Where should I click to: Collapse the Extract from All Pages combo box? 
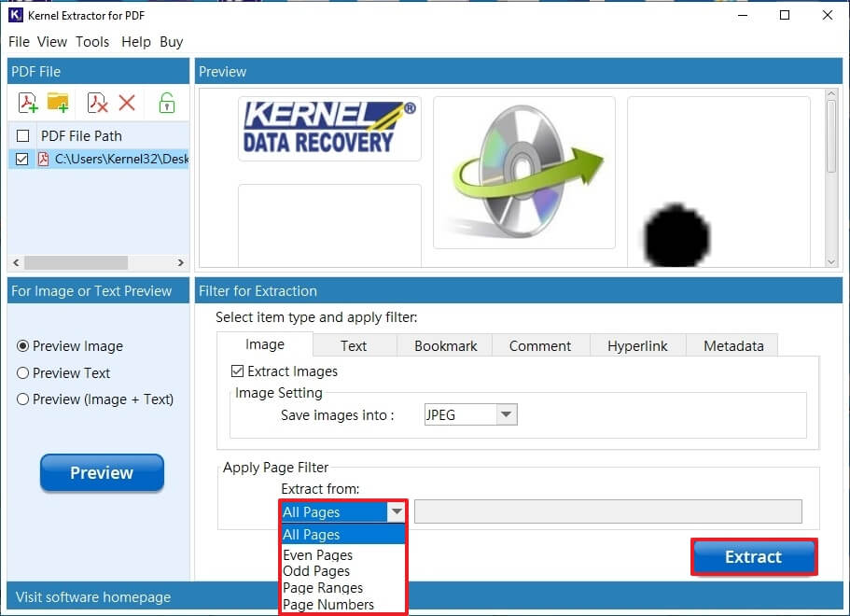(397, 511)
